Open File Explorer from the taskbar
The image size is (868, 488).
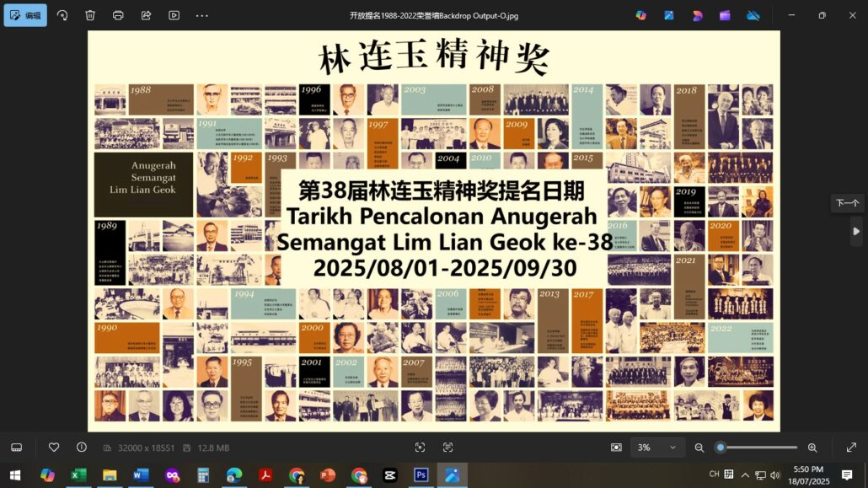110,475
